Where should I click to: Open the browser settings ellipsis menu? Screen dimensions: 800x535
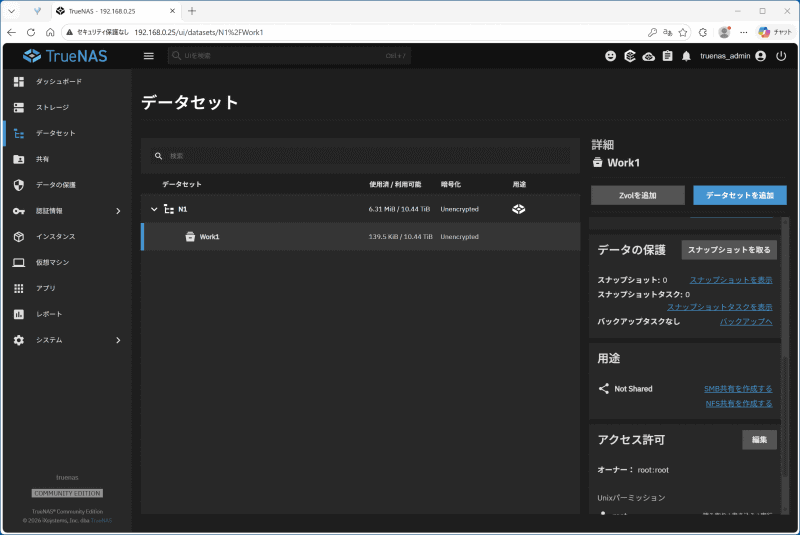(744, 32)
